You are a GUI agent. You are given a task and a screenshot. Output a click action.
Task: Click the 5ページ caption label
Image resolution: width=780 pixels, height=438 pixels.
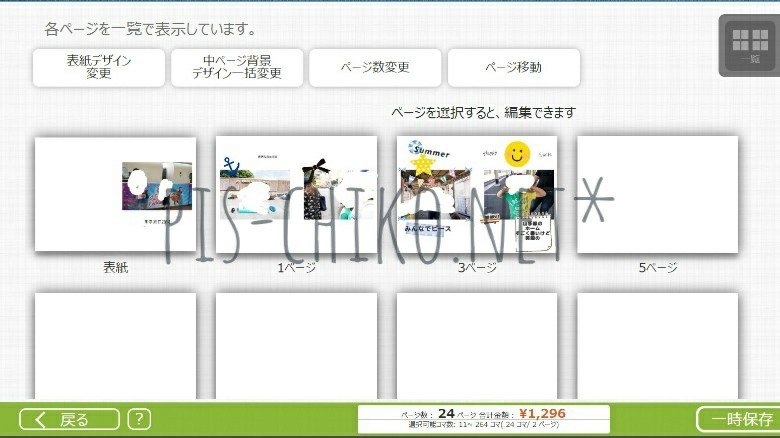coord(657,268)
